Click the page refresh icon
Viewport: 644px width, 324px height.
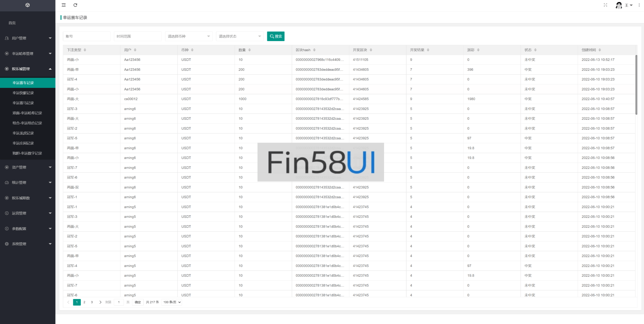(x=75, y=5)
